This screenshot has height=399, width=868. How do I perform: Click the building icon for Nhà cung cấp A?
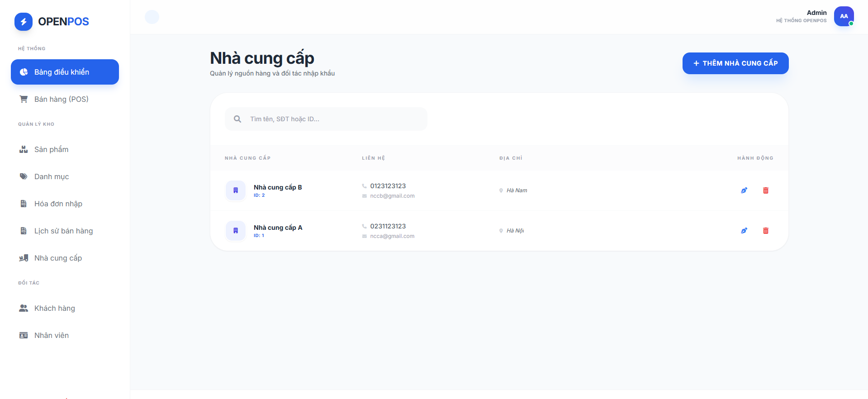(236, 231)
